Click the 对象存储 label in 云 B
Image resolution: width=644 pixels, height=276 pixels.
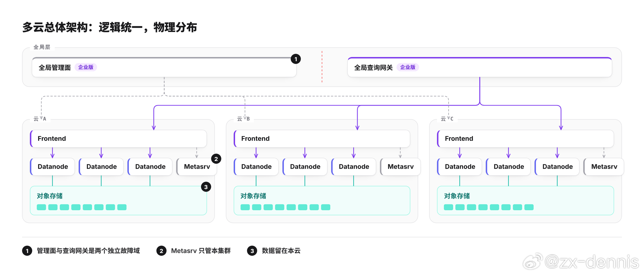pyautogui.click(x=253, y=196)
